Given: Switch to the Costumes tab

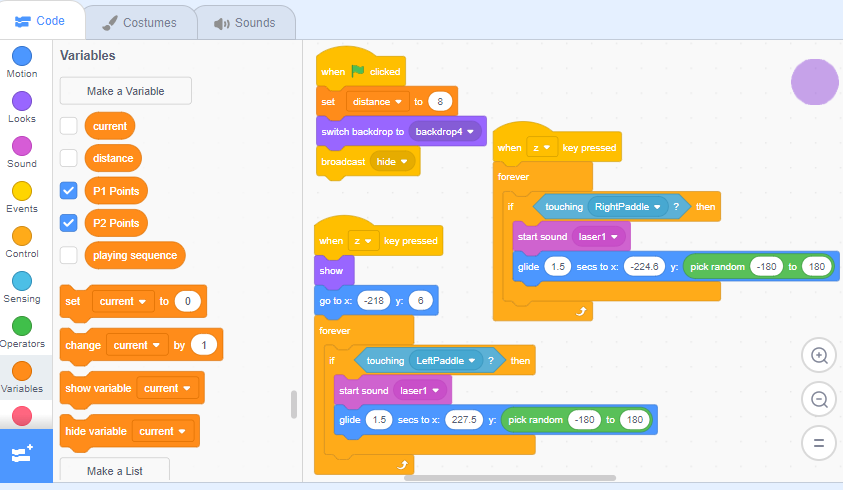Looking at the screenshot, I should click(x=140, y=23).
